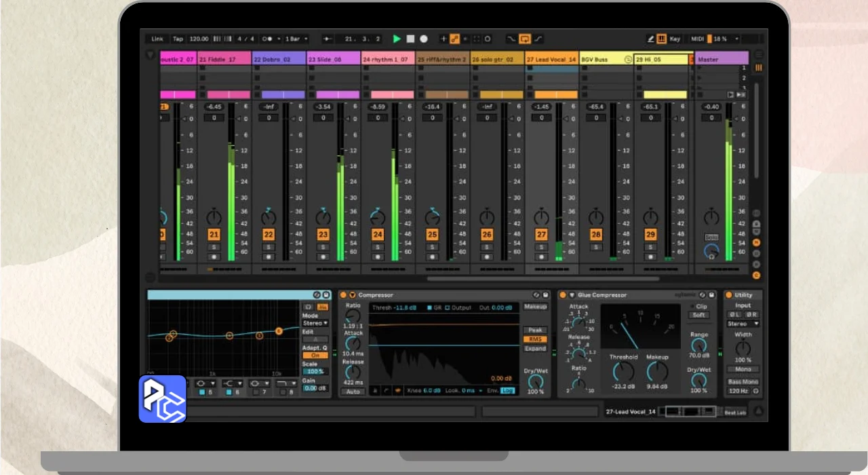This screenshot has width=868, height=475.
Task: Save the Glue Compressor preset
Action: pyautogui.click(x=711, y=295)
